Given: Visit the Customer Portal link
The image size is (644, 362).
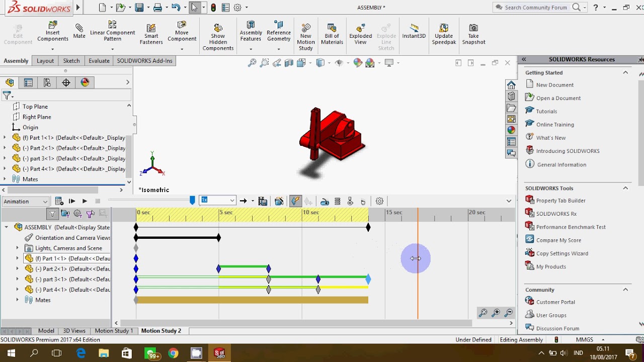Looking at the screenshot, I should click(x=555, y=302).
